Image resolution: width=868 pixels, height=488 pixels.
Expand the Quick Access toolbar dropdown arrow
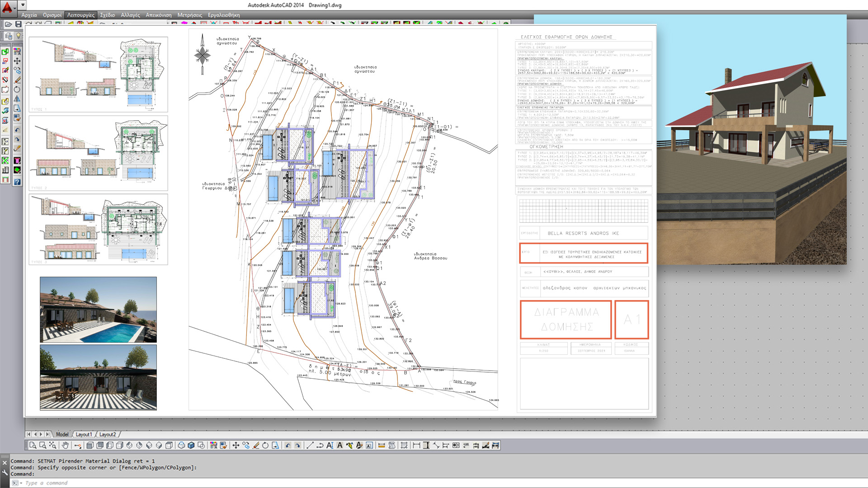pos(23,5)
